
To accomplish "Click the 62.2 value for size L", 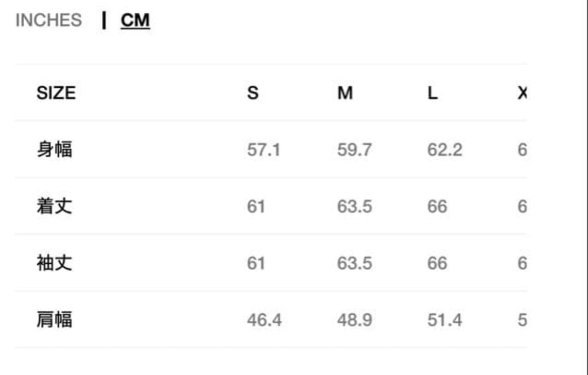I will pos(445,150).
